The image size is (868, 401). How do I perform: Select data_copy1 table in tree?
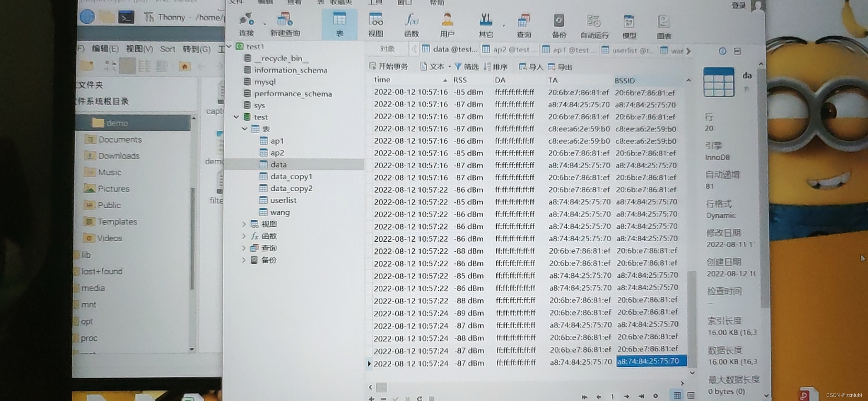click(x=291, y=176)
